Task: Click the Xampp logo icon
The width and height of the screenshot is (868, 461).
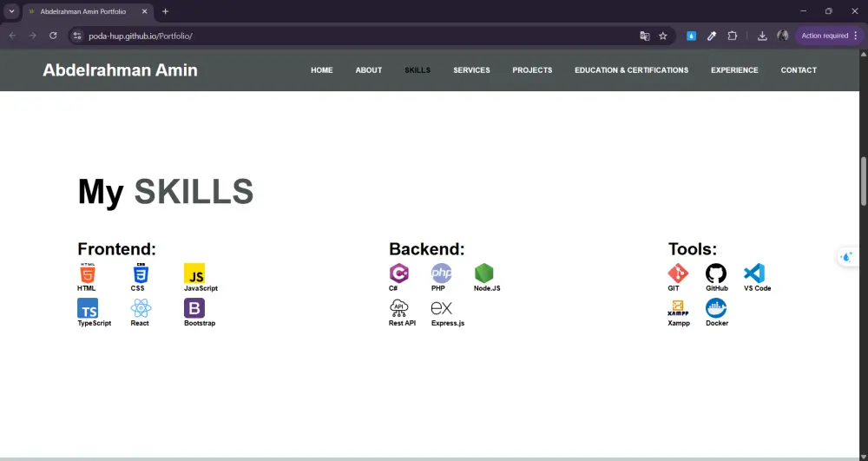Action: click(x=678, y=308)
